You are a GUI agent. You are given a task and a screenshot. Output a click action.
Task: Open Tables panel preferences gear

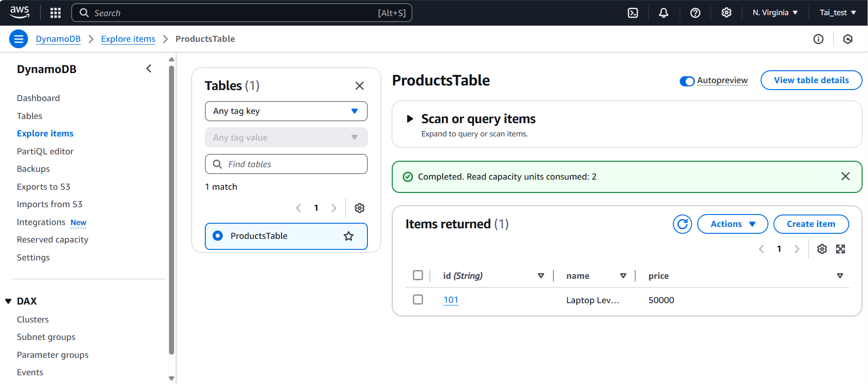coord(360,208)
